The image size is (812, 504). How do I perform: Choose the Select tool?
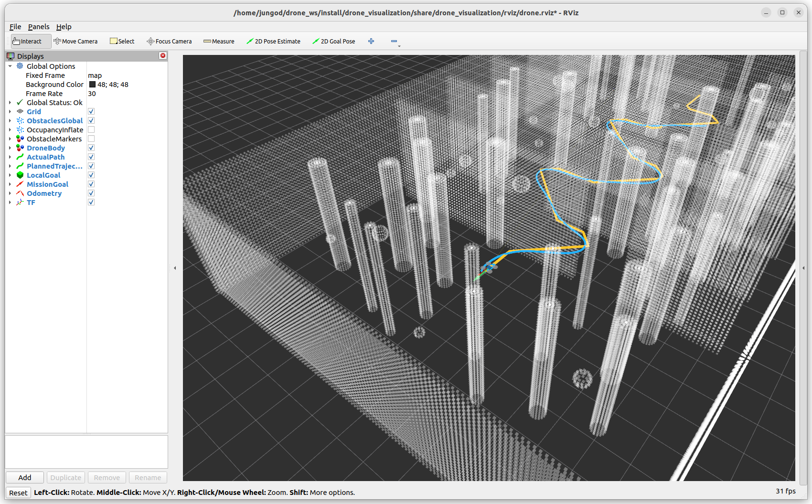(x=122, y=41)
